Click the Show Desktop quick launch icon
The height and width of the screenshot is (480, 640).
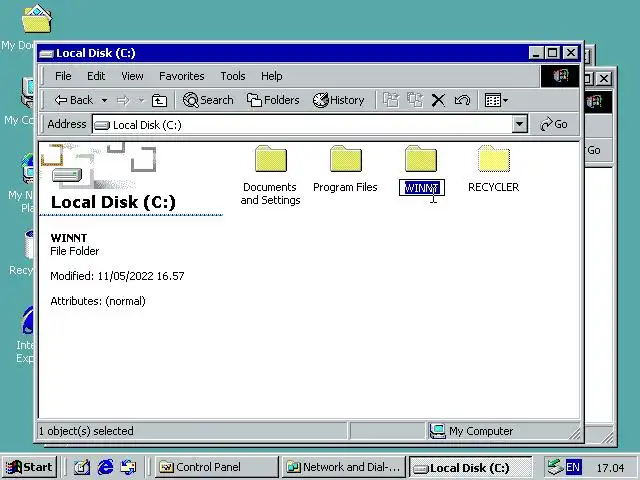(x=82, y=467)
